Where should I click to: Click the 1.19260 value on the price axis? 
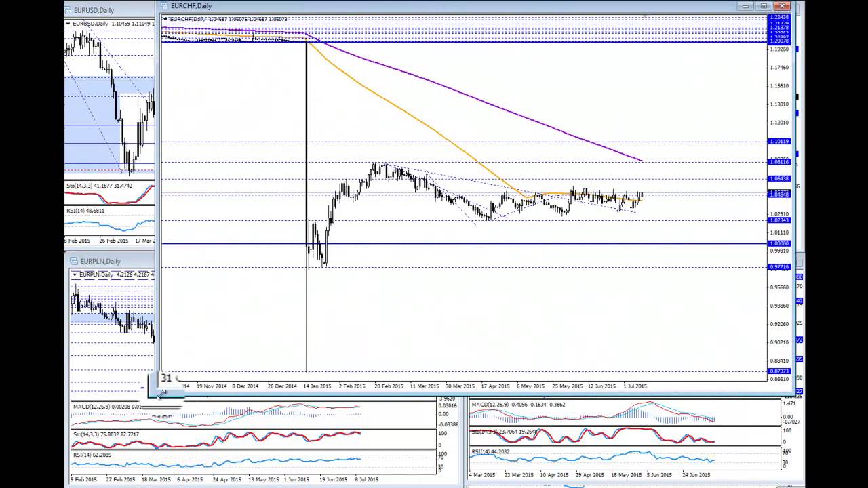coord(780,49)
